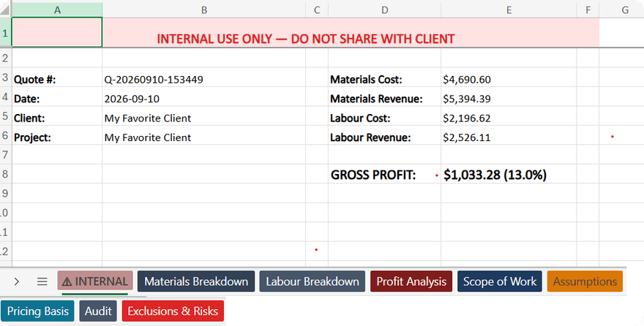The height and width of the screenshot is (326, 644).
Task: Click the Materials Revenue: label
Action: click(x=384, y=96)
